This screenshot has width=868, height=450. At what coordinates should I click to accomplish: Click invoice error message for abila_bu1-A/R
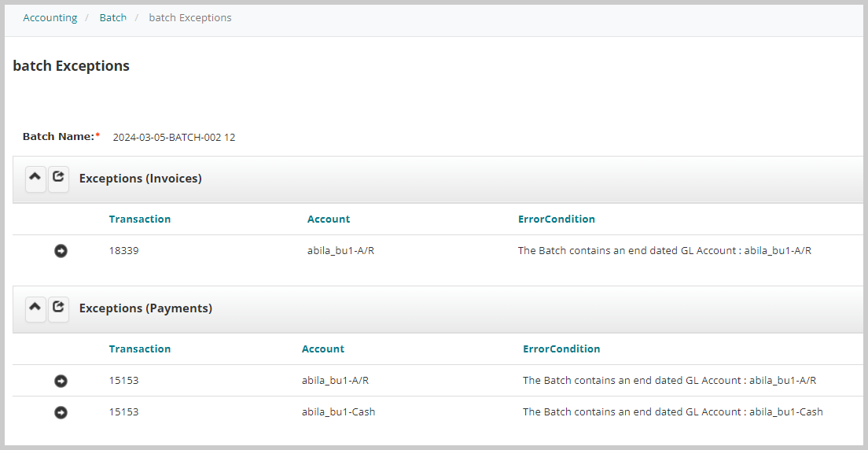(x=664, y=250)
